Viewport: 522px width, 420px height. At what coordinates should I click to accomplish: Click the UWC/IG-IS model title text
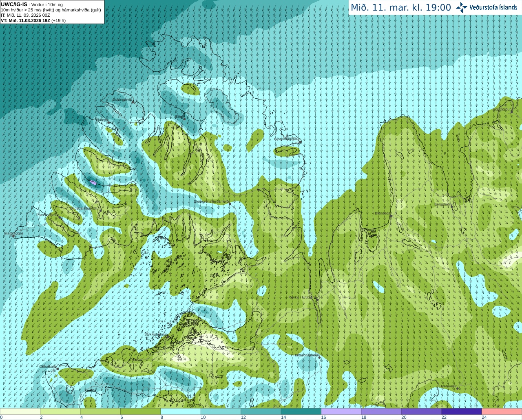(x=14, y=4)
